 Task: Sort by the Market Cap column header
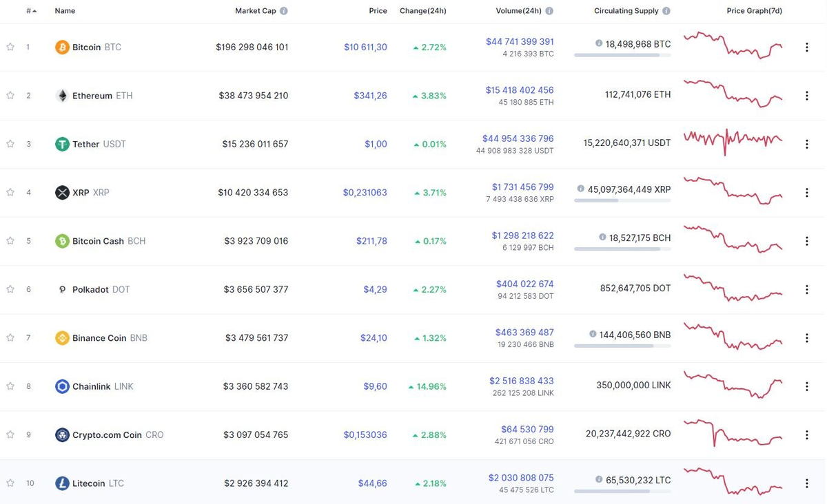tap(256, 11)
